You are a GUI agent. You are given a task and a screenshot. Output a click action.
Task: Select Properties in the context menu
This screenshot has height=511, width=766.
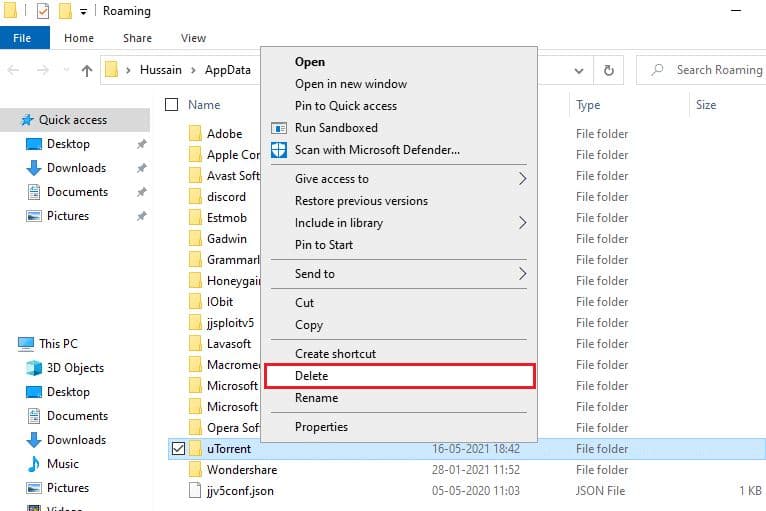click(321, 427)
